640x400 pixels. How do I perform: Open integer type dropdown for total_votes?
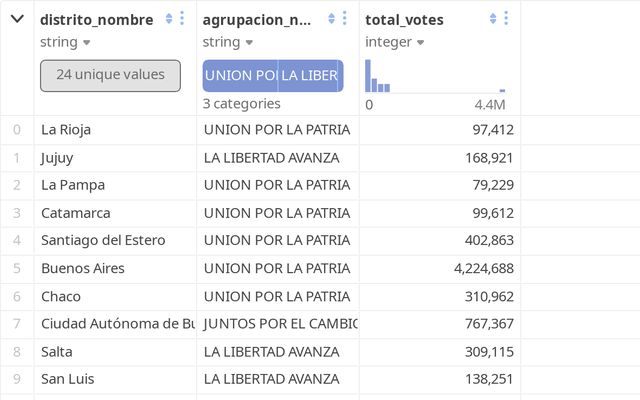point(421,42)
